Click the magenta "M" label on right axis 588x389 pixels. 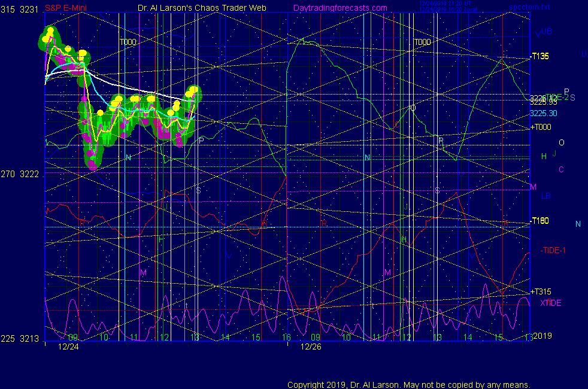tap(534, 187)
